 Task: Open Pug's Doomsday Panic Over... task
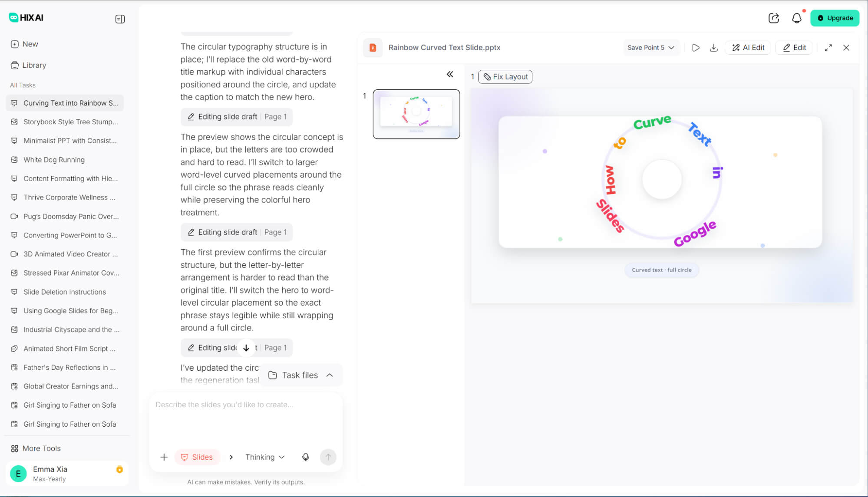65,217
